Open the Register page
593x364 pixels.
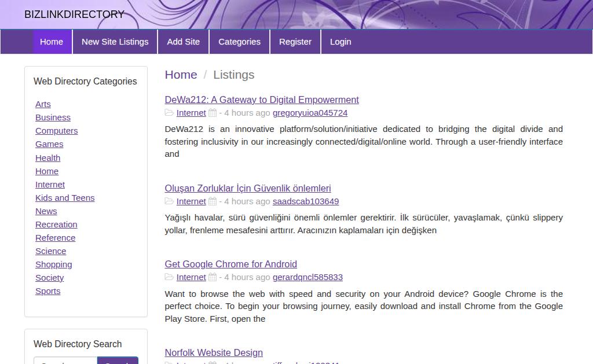pyautogui.click(x=295, y=42)
